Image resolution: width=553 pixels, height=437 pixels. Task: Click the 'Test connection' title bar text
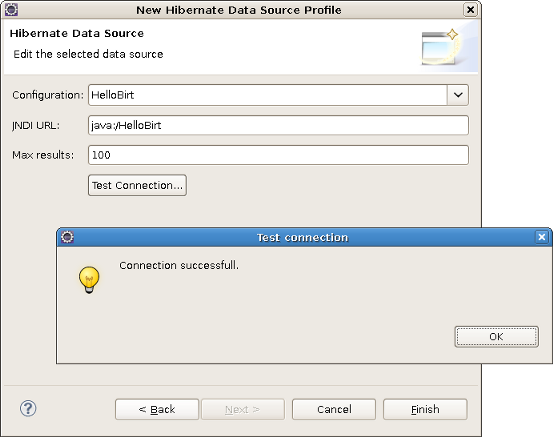click(302, 237)
